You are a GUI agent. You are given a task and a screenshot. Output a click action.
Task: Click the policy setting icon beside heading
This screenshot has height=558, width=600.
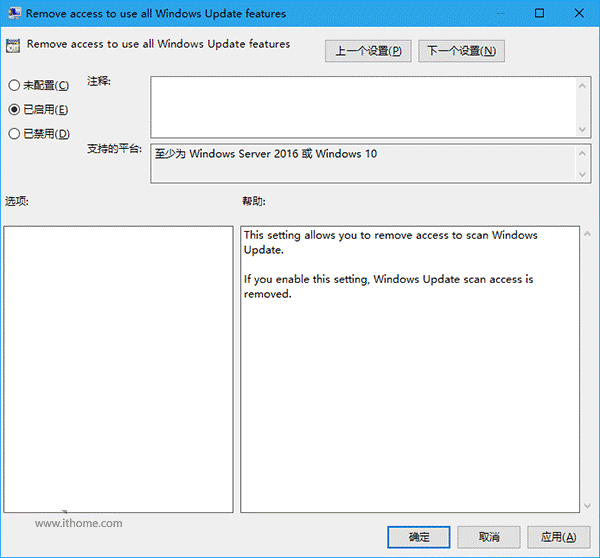(13, 46)
